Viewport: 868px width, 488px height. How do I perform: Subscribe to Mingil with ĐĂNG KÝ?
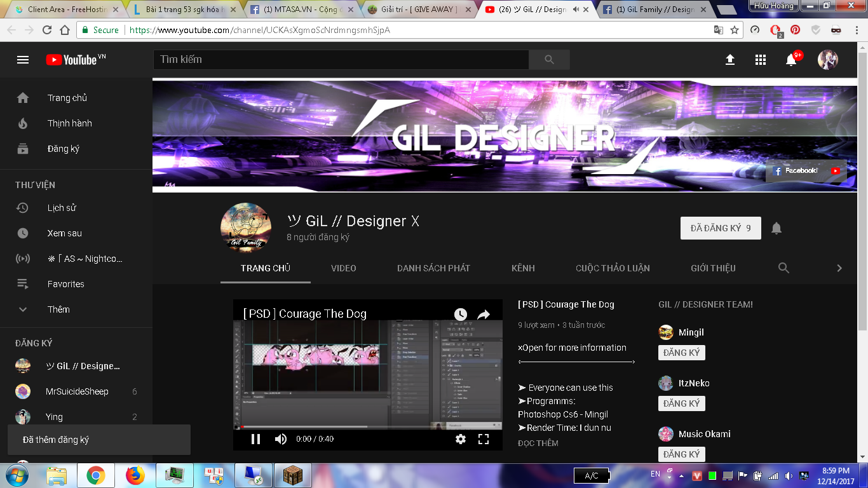682,353
